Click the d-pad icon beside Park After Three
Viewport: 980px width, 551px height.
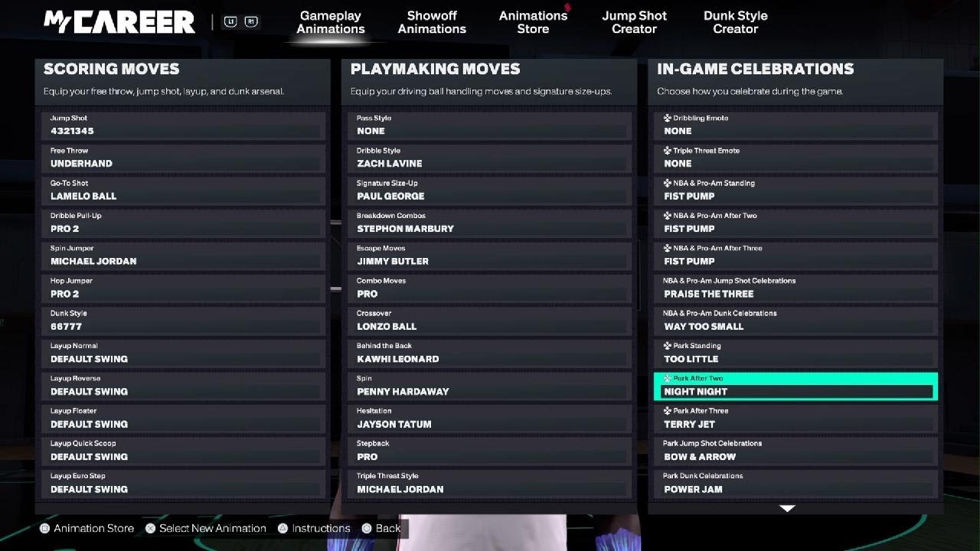(667, 411)
